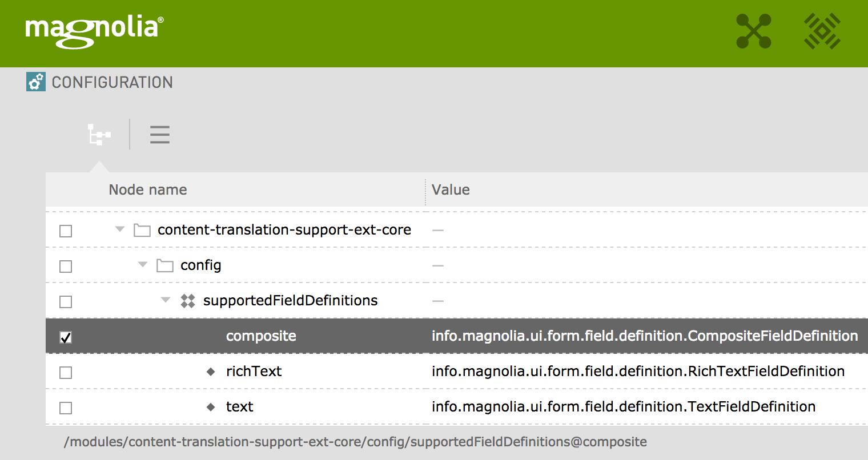Switch to tree view icon
Viewport: 868px width, 460px height.
[99, 135]
